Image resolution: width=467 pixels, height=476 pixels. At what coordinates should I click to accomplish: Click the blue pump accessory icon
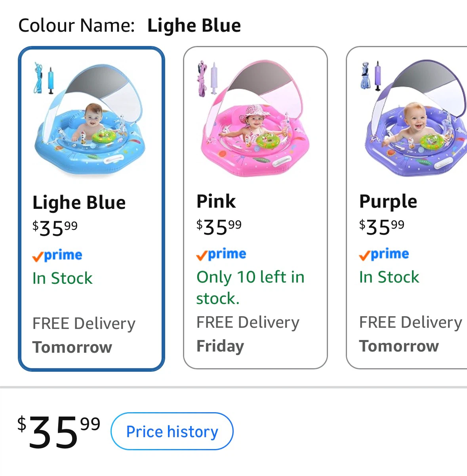click(x=44, y=78)
